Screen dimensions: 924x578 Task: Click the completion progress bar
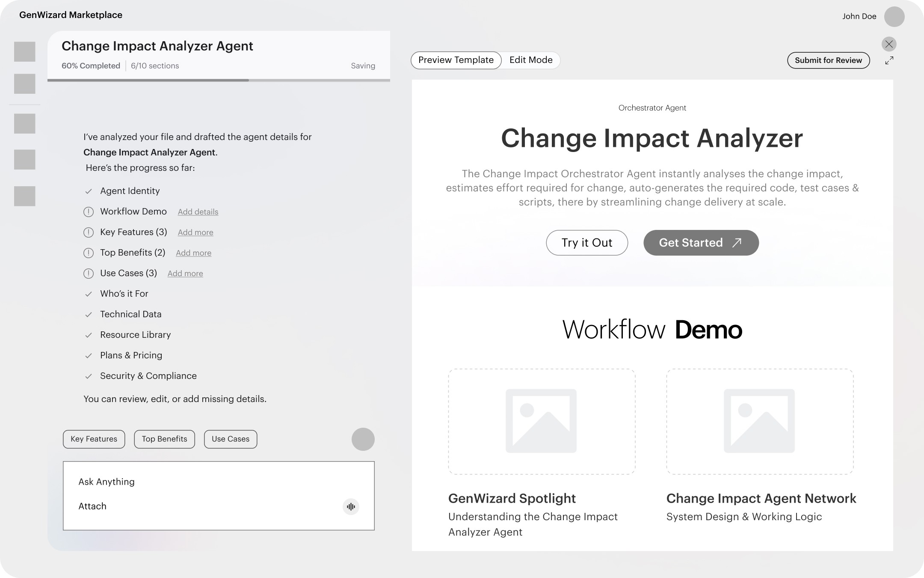219,80
